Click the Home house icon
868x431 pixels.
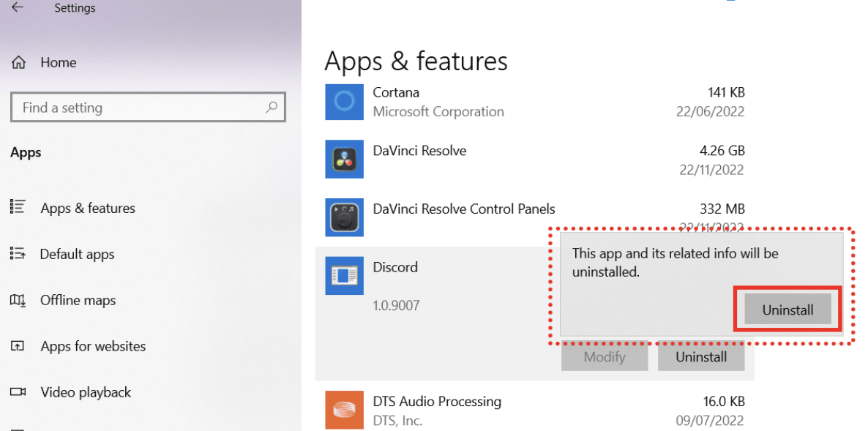[18, 62]
